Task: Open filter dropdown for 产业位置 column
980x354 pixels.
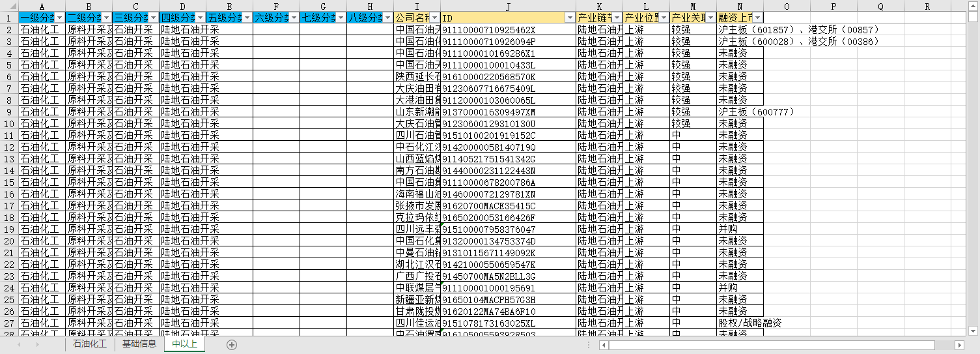Action: [x=664, y=18]
